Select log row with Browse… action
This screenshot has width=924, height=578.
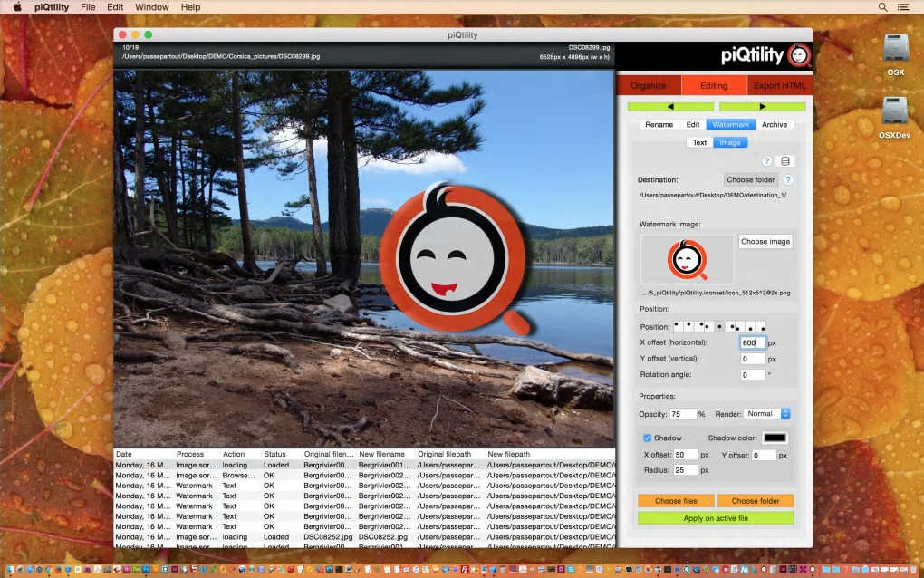364,476
